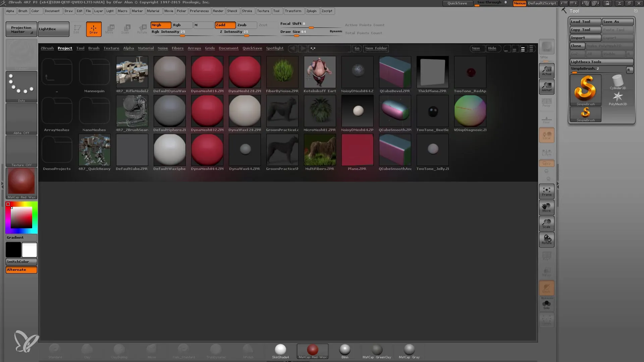Toggle the Menus button
The height and width of the screenshot is (362, 644).
[x=520, y=3]
